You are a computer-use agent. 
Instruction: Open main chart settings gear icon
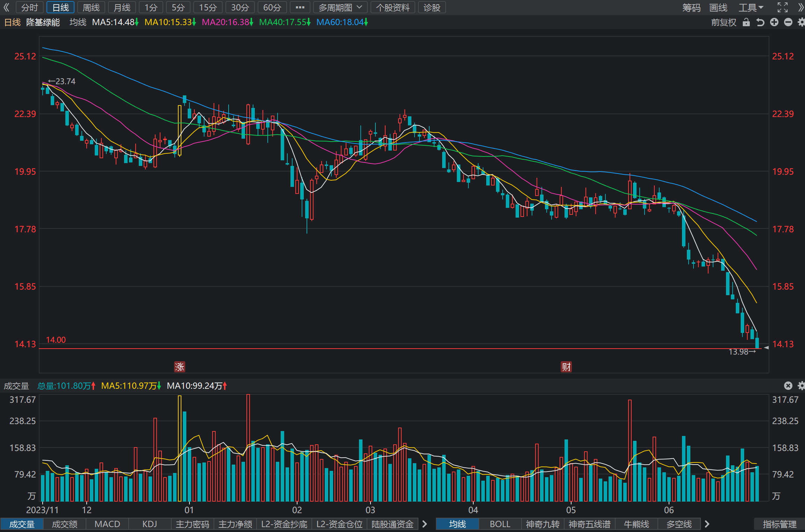tap(801, 22)
